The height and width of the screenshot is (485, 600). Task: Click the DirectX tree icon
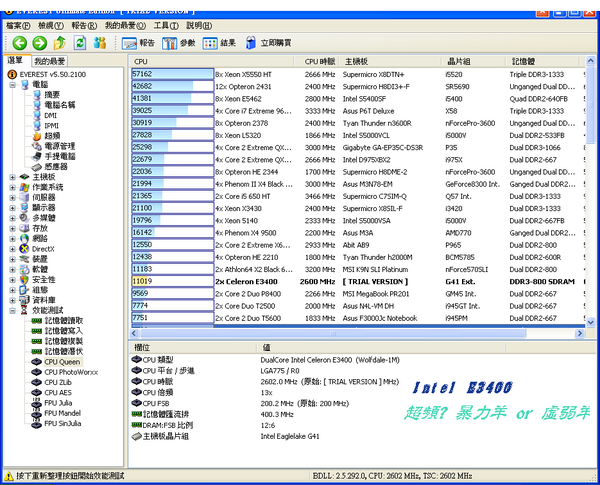(24, 249)
